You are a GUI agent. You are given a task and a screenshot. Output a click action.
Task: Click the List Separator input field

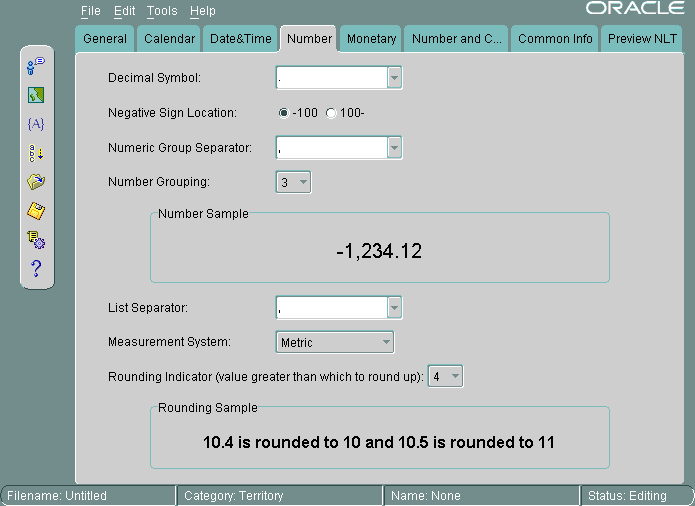330,308
